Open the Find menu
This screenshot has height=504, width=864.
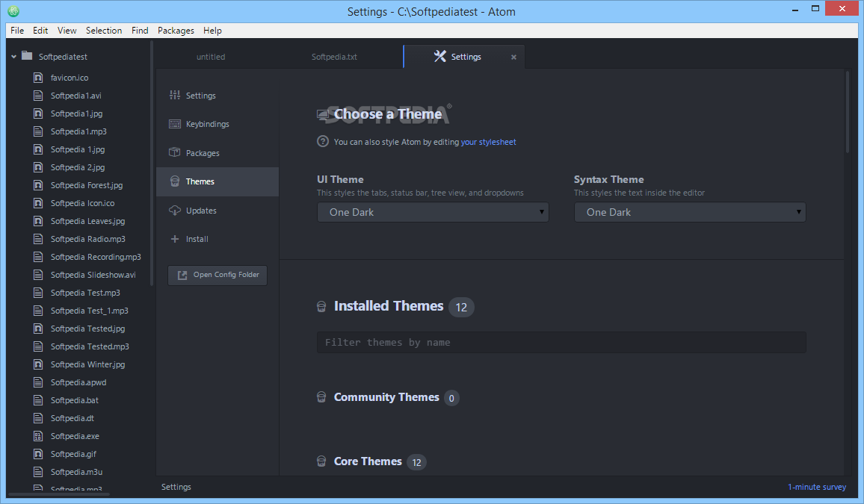(140, 31)
